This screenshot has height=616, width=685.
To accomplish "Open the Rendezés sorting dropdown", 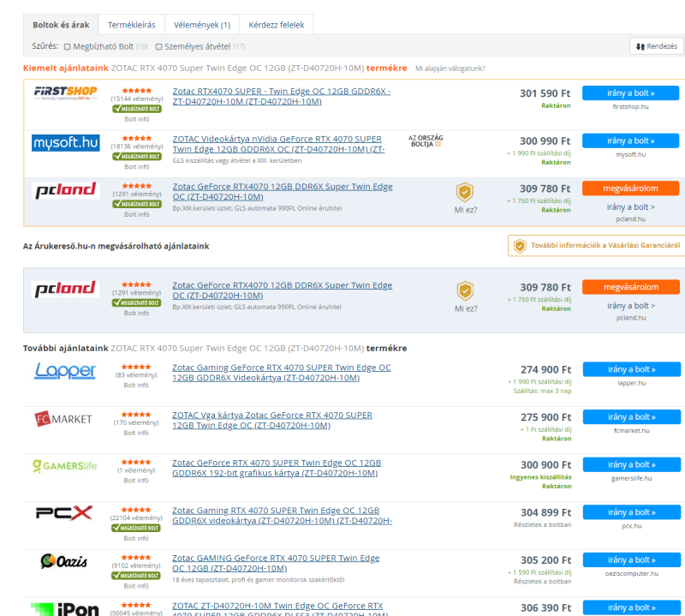I will (x=657, y=46).
